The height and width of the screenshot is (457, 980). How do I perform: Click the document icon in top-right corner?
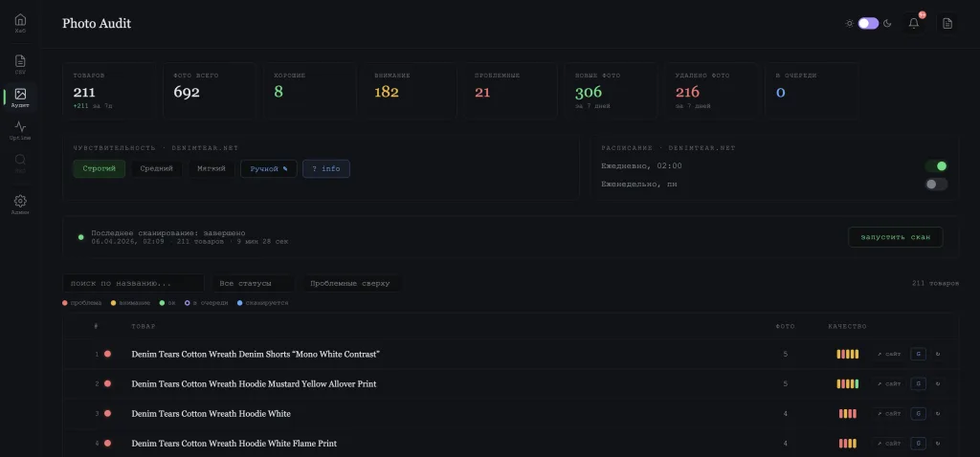coord(947,24)
